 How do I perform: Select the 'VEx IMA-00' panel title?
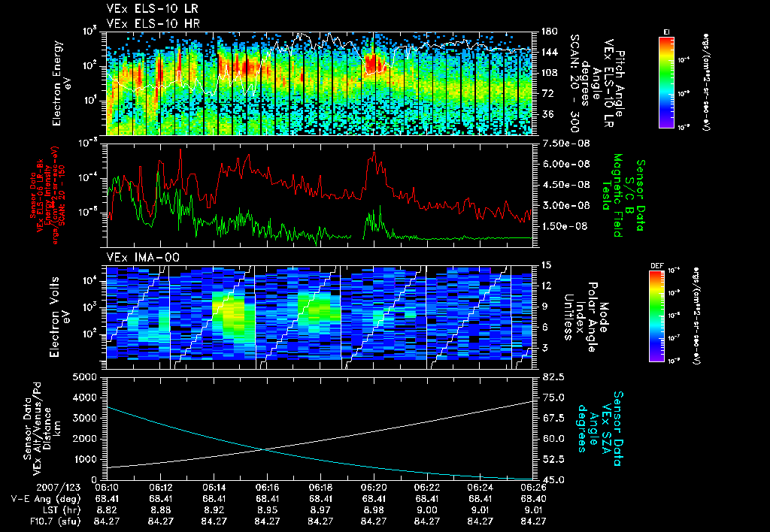[143, 258]
